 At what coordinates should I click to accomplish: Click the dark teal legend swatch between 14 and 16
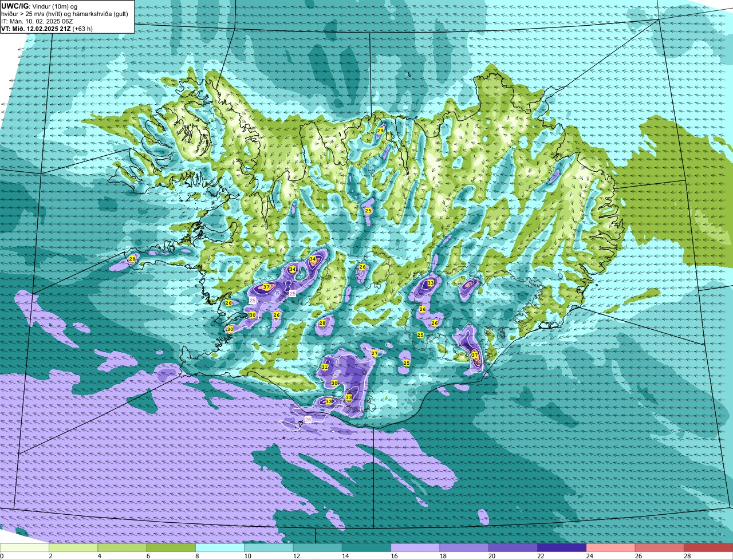366,548
